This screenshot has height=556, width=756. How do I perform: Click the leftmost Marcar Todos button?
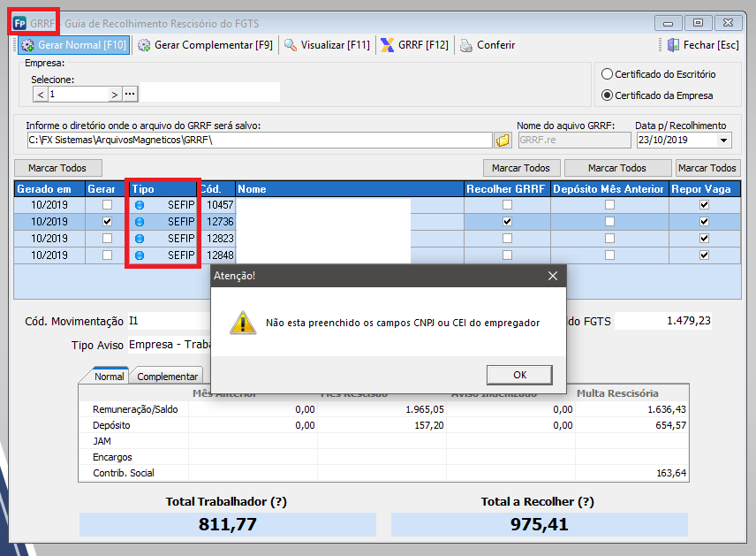click(x=58, y=168)
